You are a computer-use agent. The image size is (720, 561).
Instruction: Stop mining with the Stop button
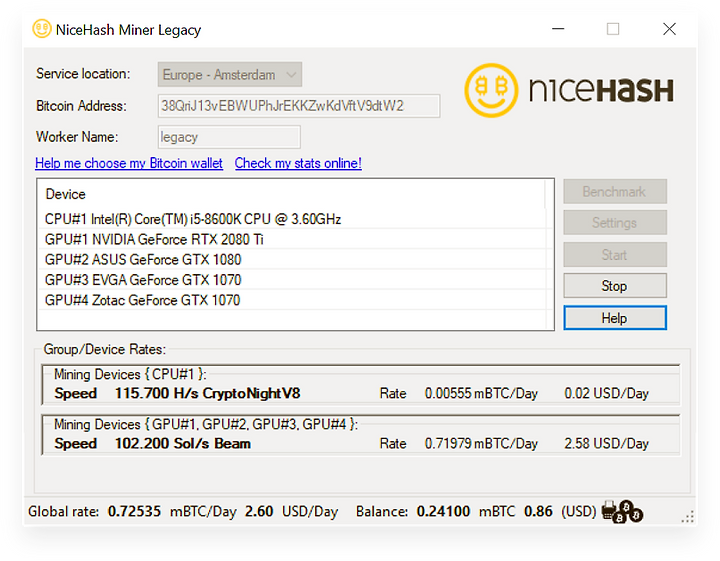tap(615, 286)
